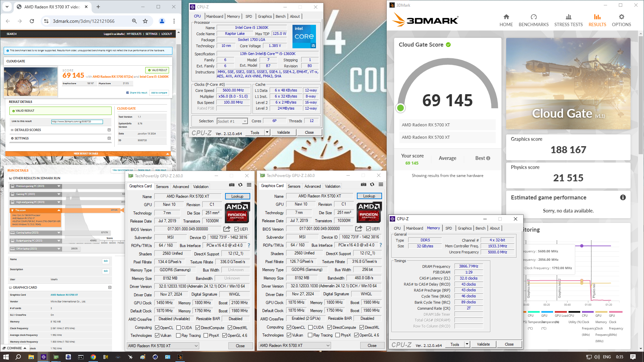Viewport: 644px width, 362px height.
Task: Open the Advanced tab in right GPU-Z
Action: [x=313, y=186]
